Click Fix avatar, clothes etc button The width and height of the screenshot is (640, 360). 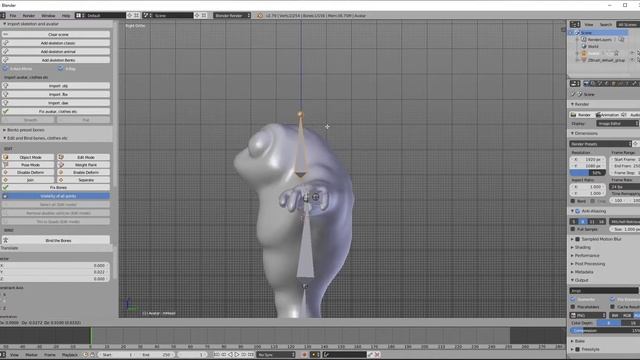(x=56, y=111)
